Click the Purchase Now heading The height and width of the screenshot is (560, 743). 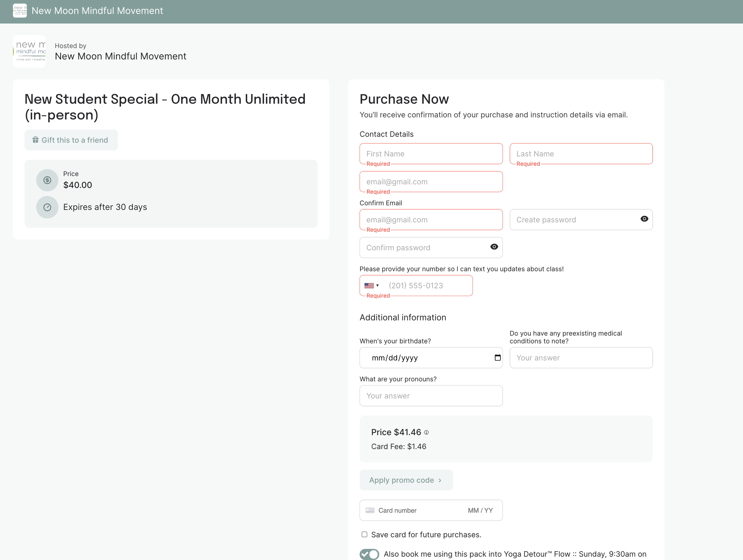404,99
